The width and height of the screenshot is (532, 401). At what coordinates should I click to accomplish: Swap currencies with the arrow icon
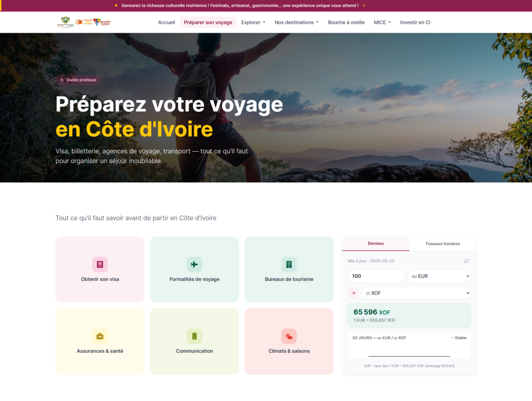[353, 293]
